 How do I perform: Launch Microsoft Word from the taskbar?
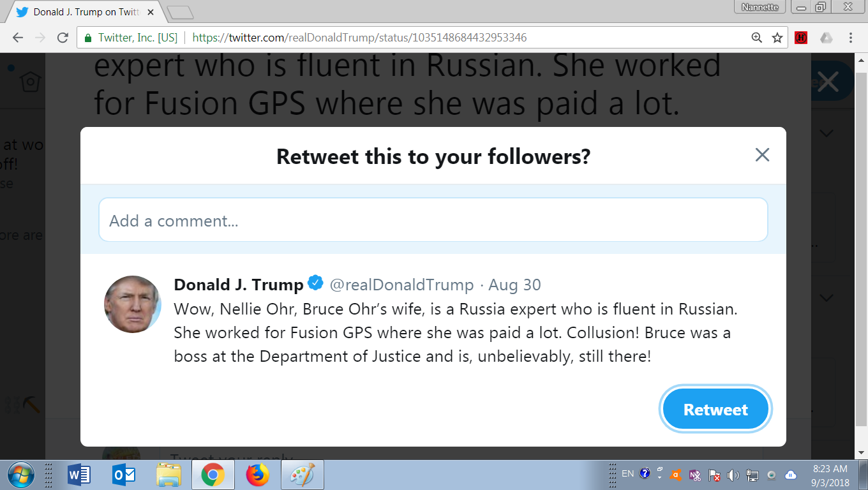(x=79, y=475)
